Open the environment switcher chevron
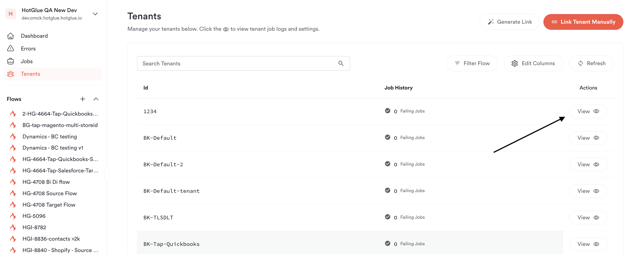This screenshot has width=644, height=254. point(95,14)
